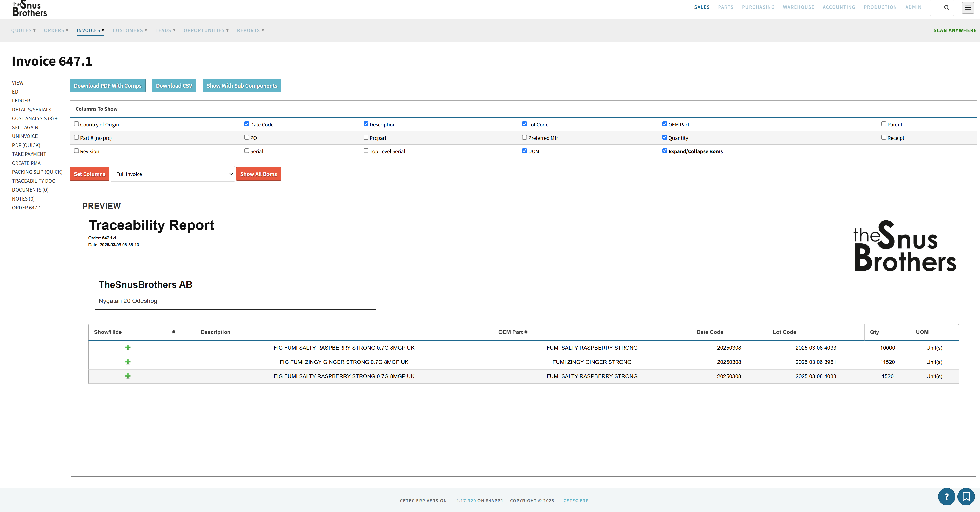Viewport: 980px width, 512px height.
Task: Select the Sales module tab
Action: point(702,7)
